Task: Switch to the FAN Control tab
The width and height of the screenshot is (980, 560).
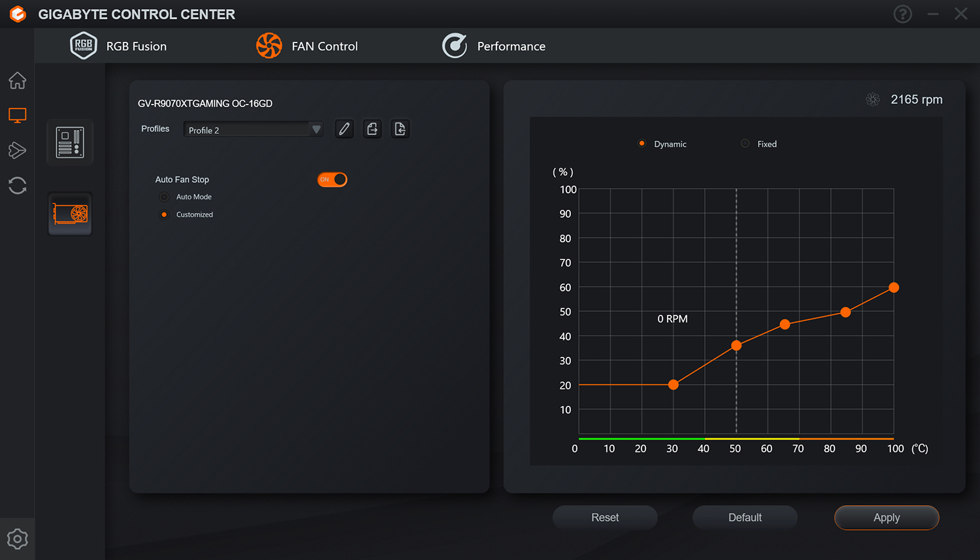Action: (307, 46)
